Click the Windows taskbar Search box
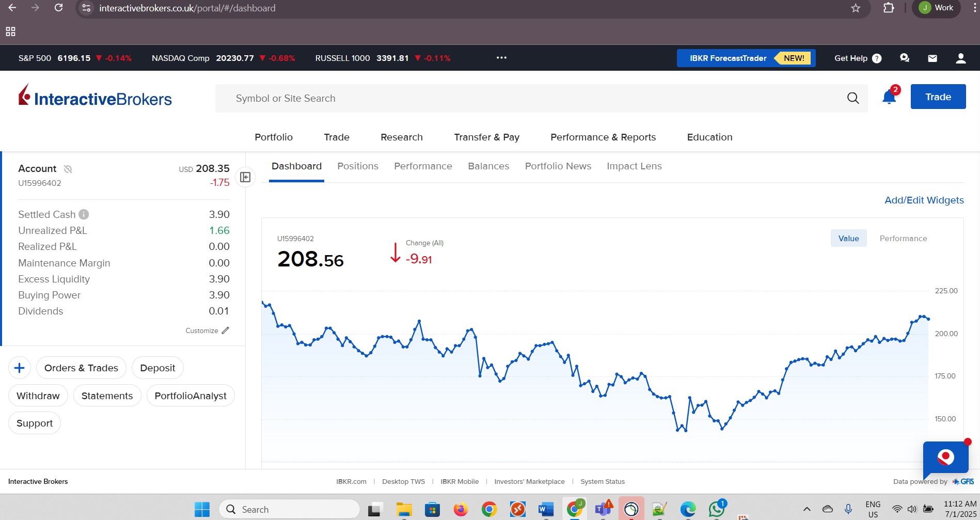Image resolution: width=980 pixels, height=520 pixels. (289, 509)
